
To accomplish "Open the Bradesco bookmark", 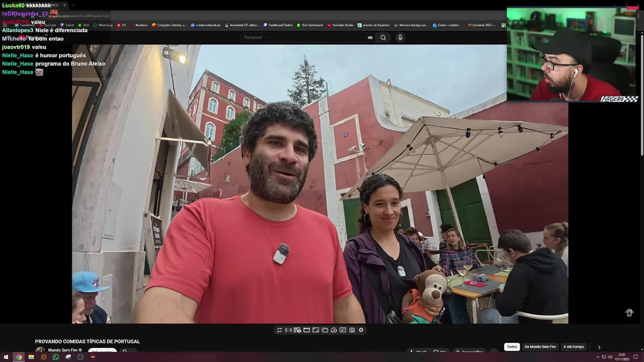I will coord(139,25).
